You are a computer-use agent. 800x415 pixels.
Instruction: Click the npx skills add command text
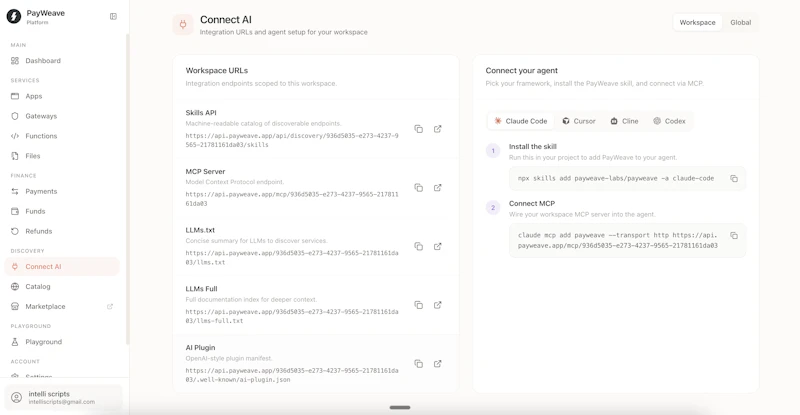coord(616,179)
